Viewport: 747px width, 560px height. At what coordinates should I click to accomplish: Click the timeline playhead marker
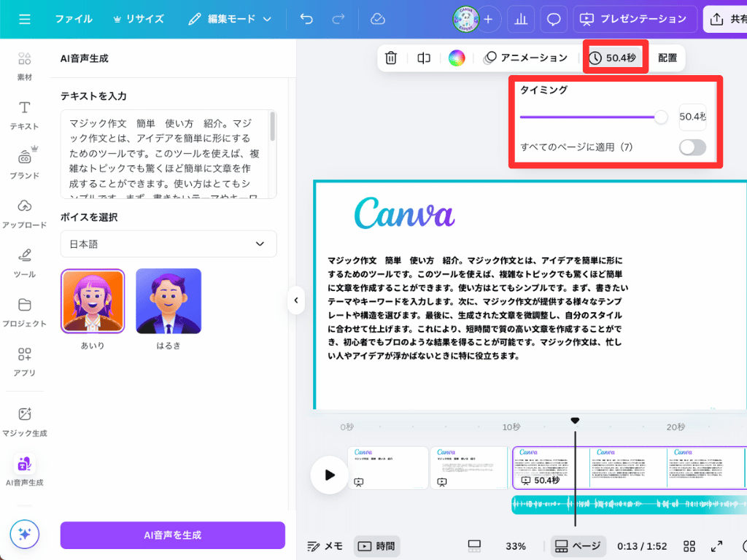coord(575,421)
